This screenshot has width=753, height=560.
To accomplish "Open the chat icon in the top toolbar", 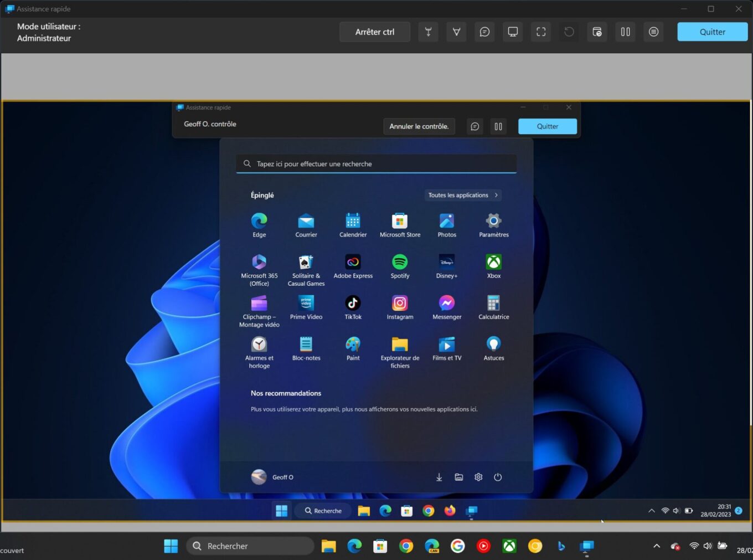I will (484, 32).
